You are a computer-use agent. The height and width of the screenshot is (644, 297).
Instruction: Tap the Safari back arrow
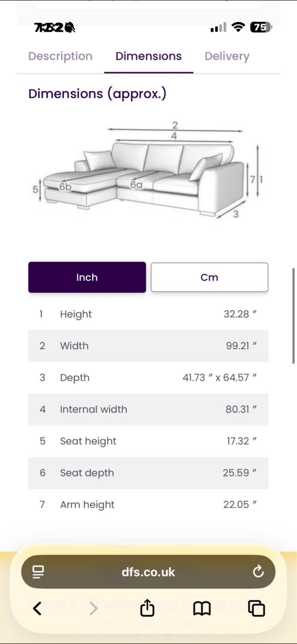point(37,609)
